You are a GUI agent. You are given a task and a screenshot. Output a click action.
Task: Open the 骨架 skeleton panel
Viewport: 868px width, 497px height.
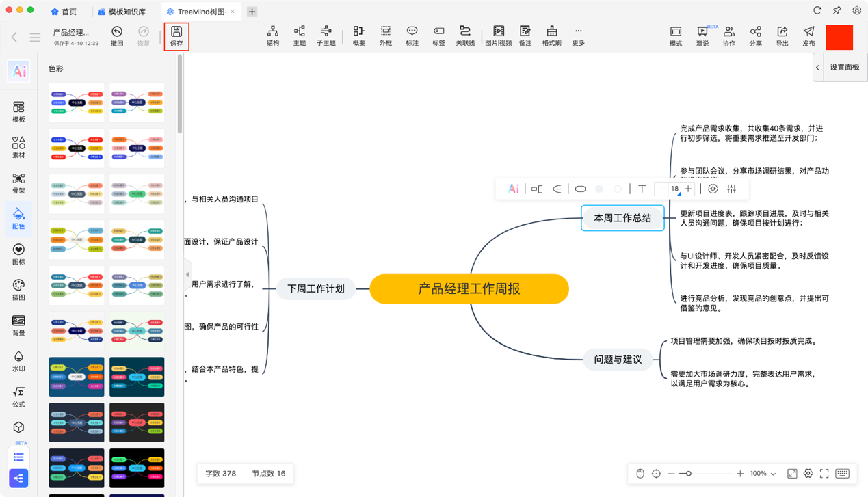pyautogui.click(x=18, y=183)
